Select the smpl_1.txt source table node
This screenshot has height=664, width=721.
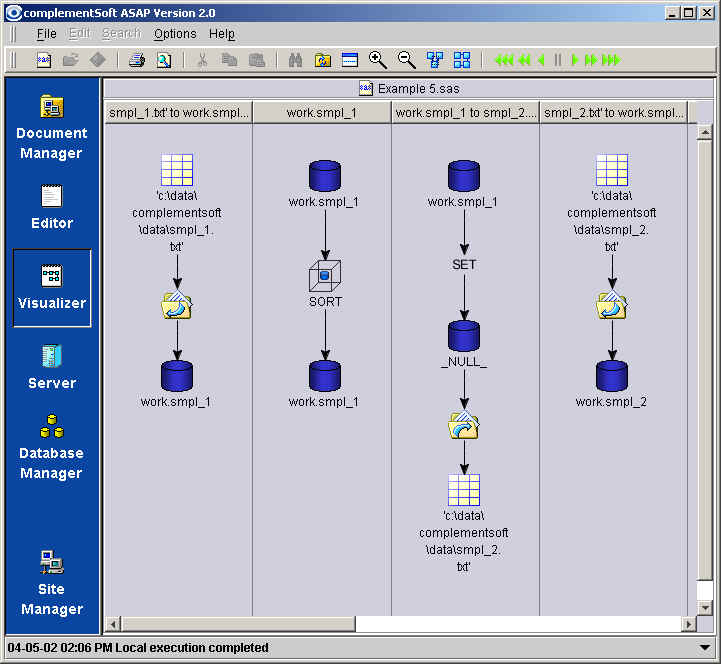click(x=177, y=170)
